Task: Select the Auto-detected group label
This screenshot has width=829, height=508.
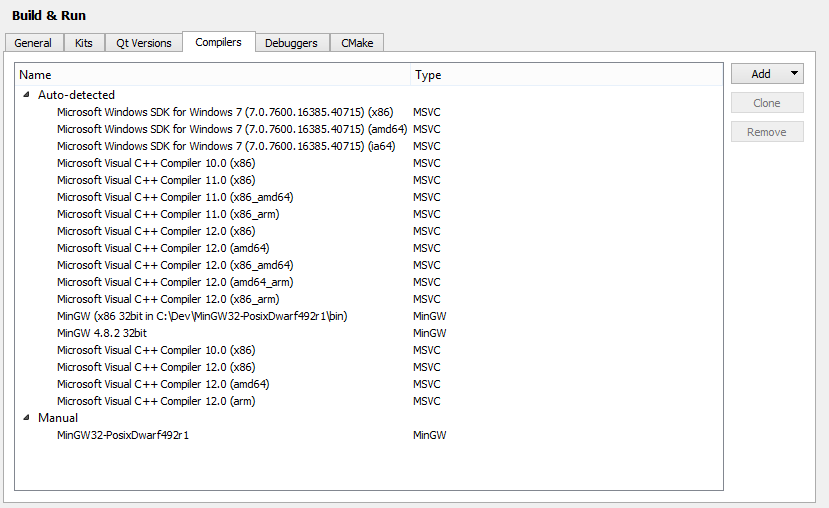Action: point(76,95)
